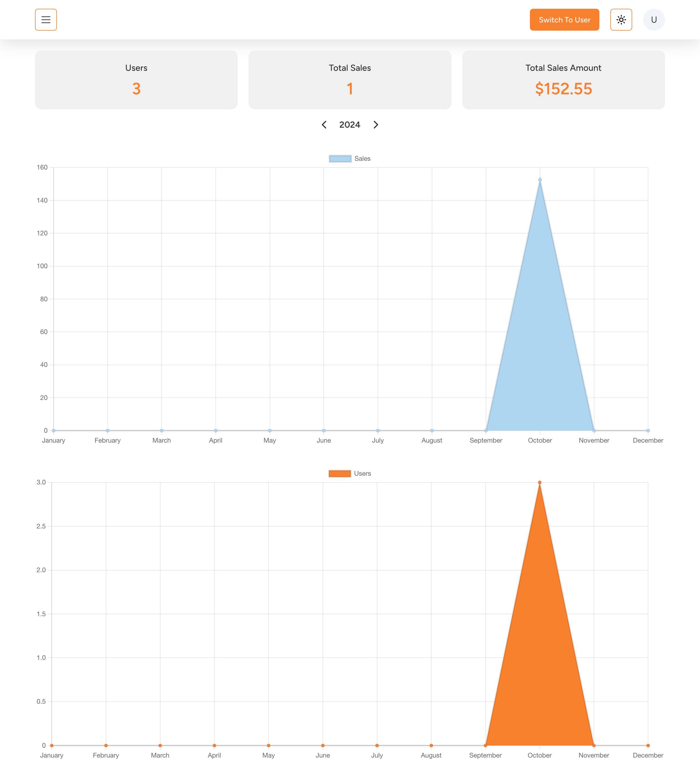The image size is (700, 772).
Task: Click the Users count card
Action: click(136, 80)
